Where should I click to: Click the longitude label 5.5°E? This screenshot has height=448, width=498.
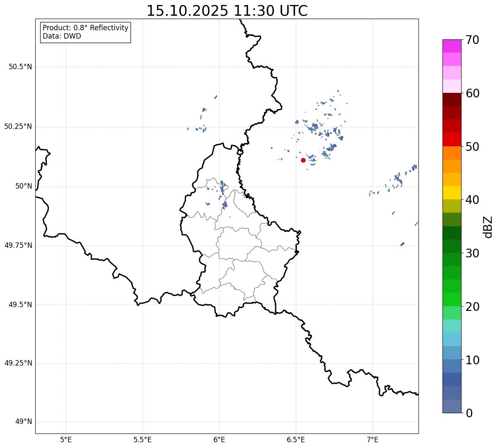(143, 440)
